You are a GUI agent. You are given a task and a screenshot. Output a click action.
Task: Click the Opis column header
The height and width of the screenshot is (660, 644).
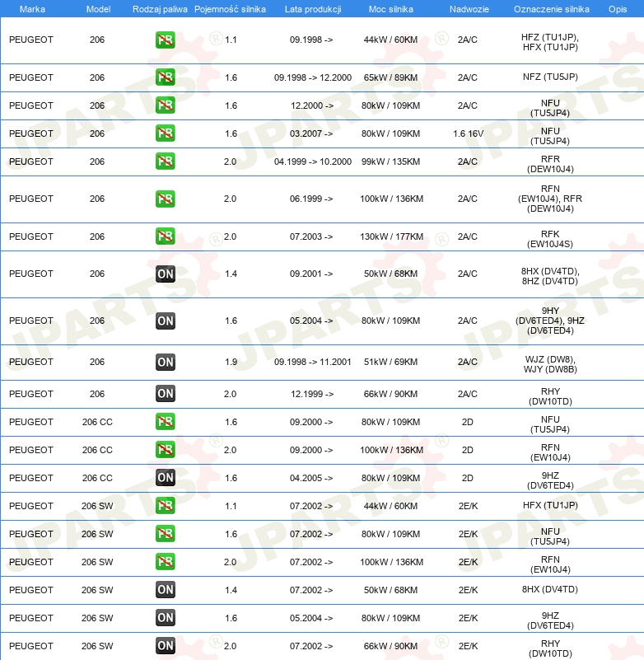618,9
